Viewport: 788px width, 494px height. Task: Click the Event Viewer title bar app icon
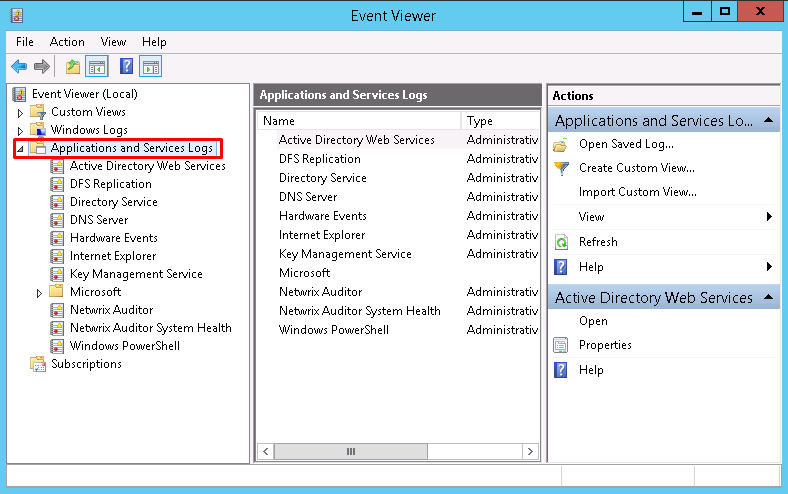tap(17, 16)
